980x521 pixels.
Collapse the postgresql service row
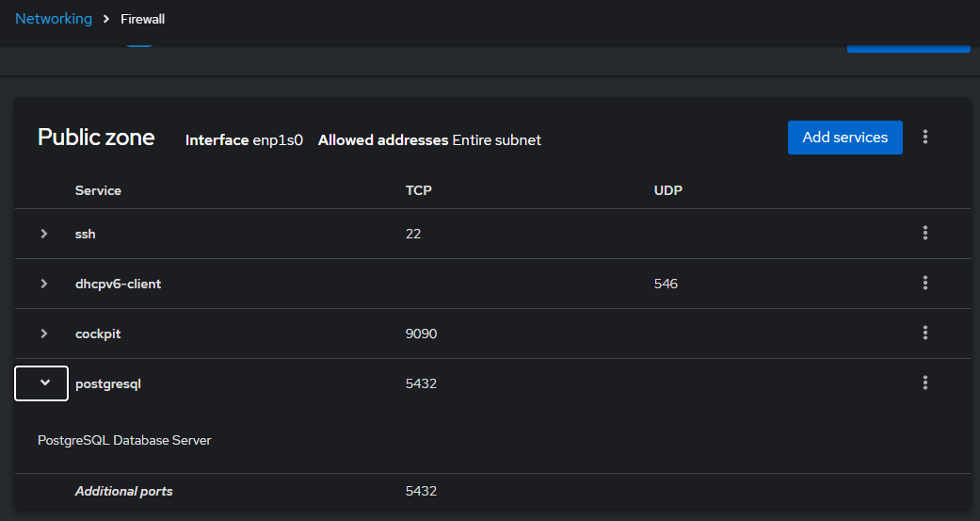(x=41, y=383)
